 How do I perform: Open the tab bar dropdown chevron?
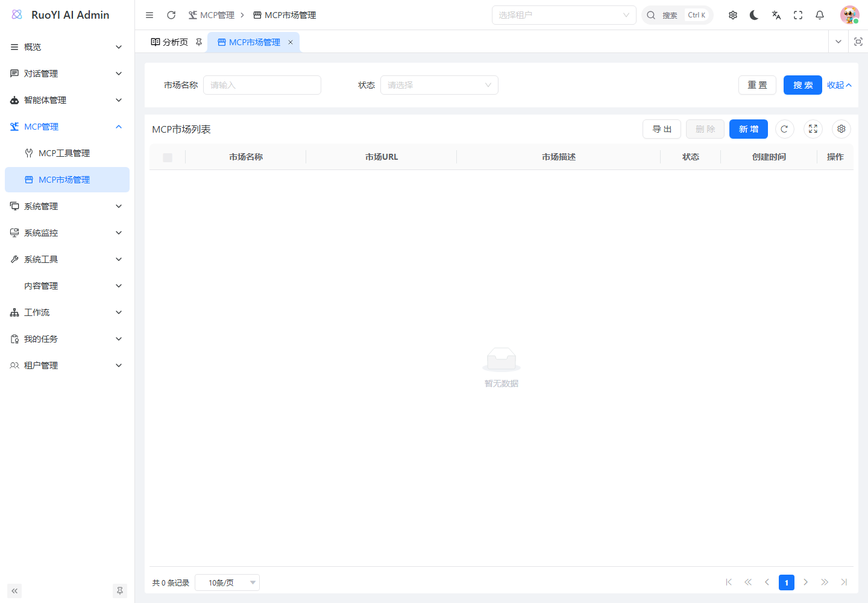point(838,42)
